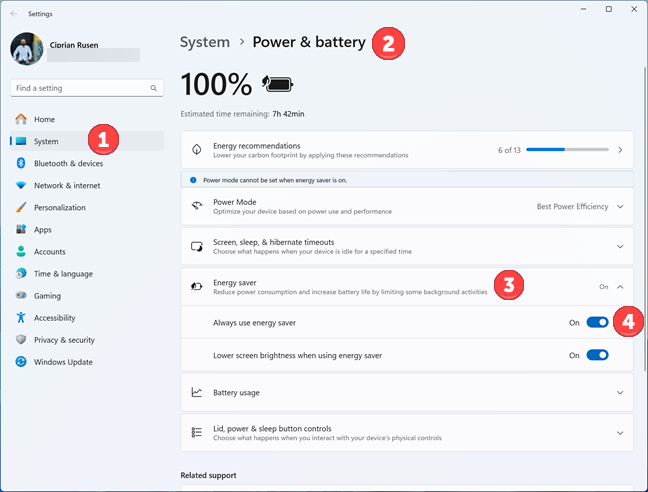Click the Privacy & security shield icon
The image size is (648, 492).
tap(20, 340)
